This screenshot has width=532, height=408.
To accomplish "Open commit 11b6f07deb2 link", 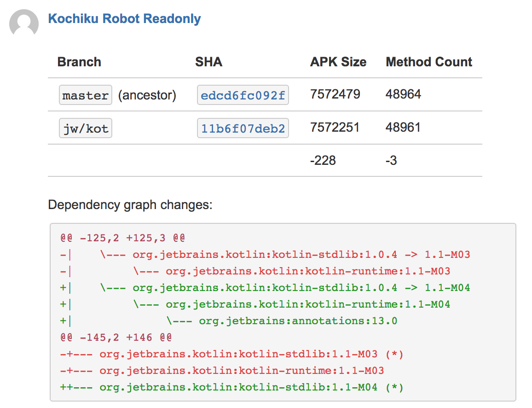I will pos(243,128).
